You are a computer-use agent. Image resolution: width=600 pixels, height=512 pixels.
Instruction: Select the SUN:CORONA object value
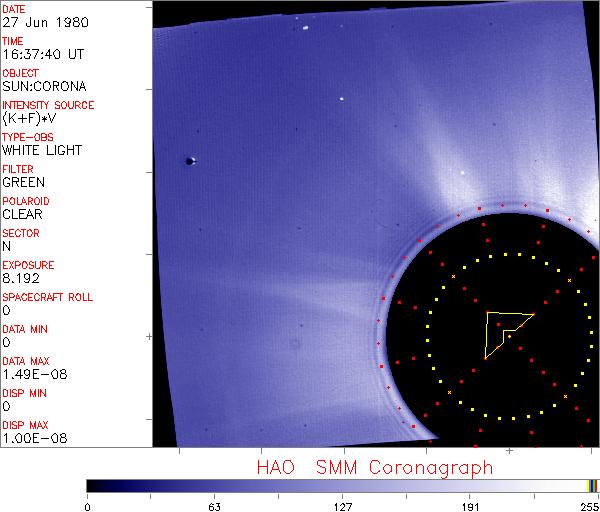(44, 86)
